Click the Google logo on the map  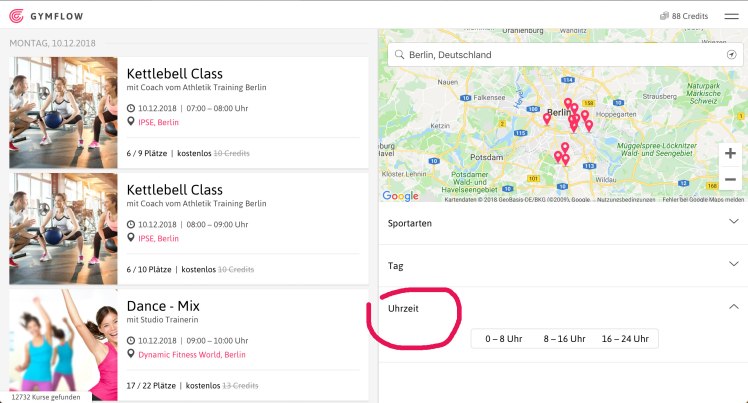[x=401, y=196]
